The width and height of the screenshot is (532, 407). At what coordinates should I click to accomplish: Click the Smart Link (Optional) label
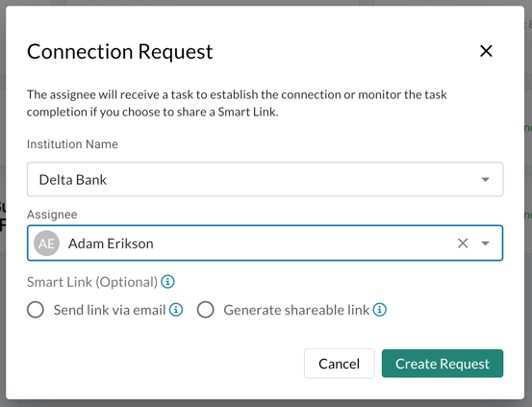(x=92, y=282)
